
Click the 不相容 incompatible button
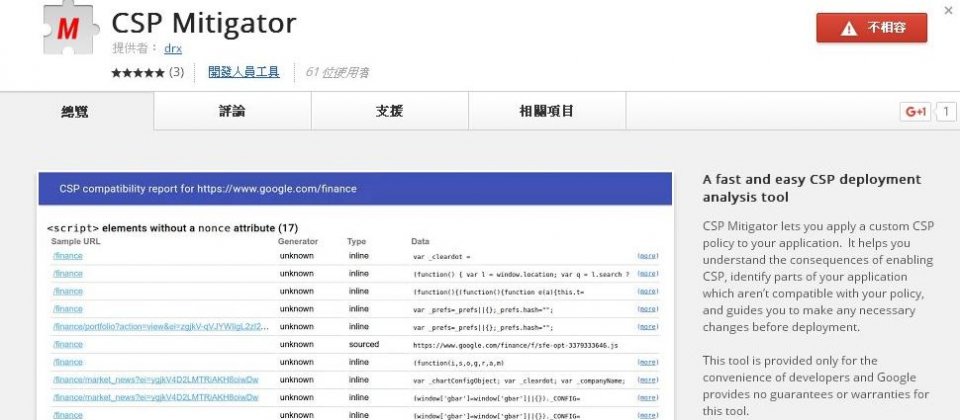(x=871, y=28)
